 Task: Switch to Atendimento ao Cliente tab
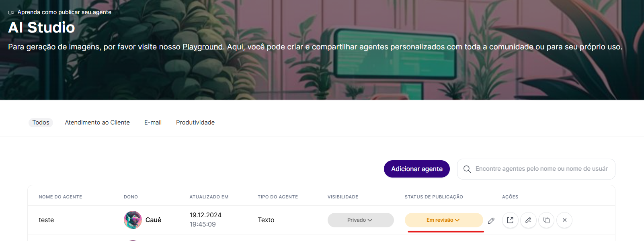click(x=97, y=123)
